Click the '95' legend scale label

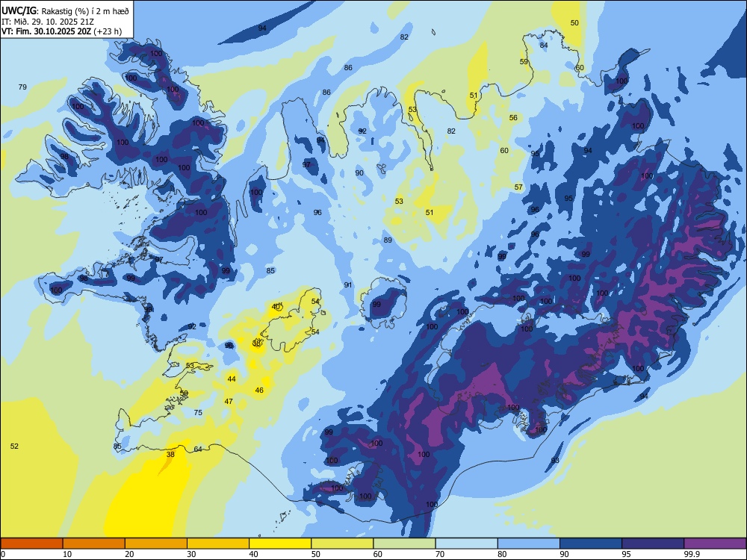[626, 554]
